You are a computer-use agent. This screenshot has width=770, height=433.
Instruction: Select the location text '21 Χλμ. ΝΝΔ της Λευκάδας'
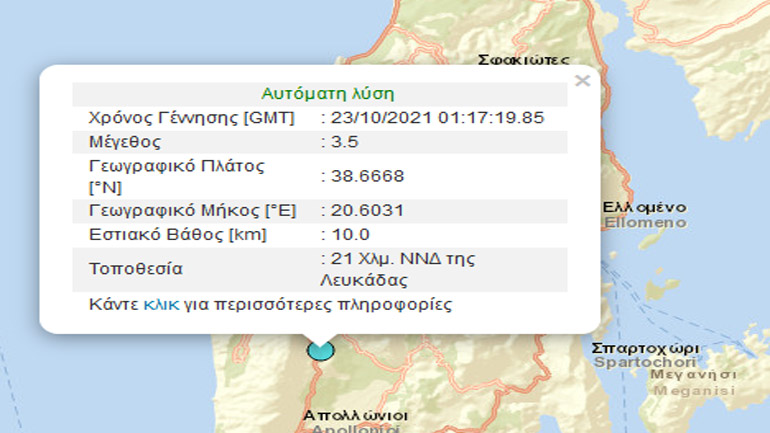coord(398,270)
